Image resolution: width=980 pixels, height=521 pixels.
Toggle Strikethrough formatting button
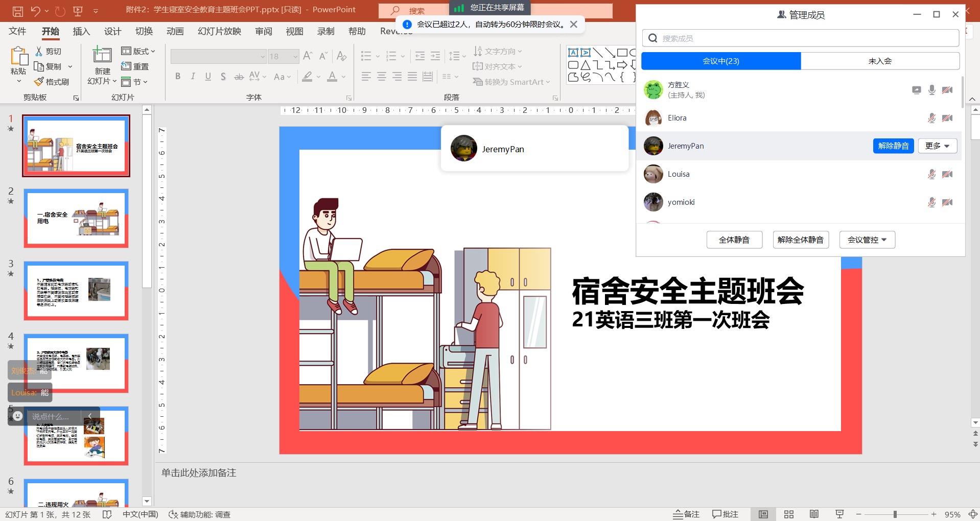tap(239, 77)
